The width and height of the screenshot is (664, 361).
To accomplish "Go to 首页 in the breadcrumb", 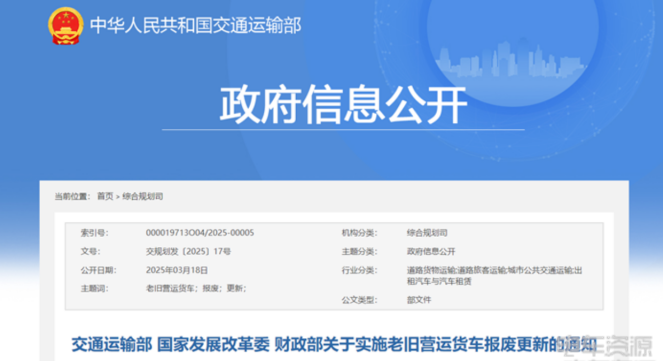I will (x=105, y=196).
